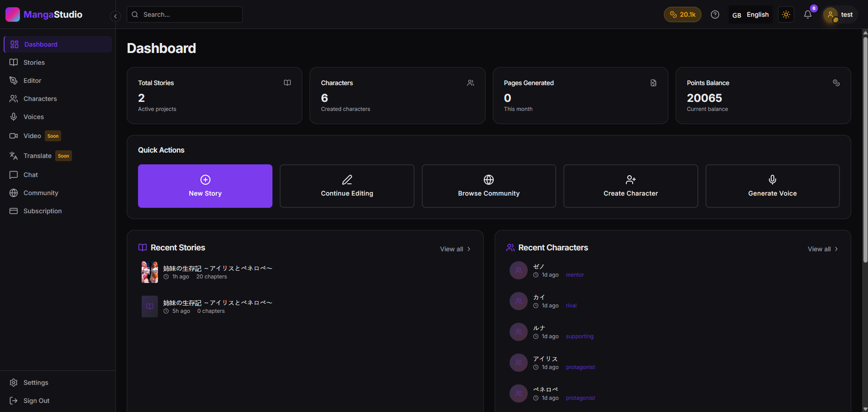
Task: Open the story with 0 chapters
Action: click(x=305, y=307)
